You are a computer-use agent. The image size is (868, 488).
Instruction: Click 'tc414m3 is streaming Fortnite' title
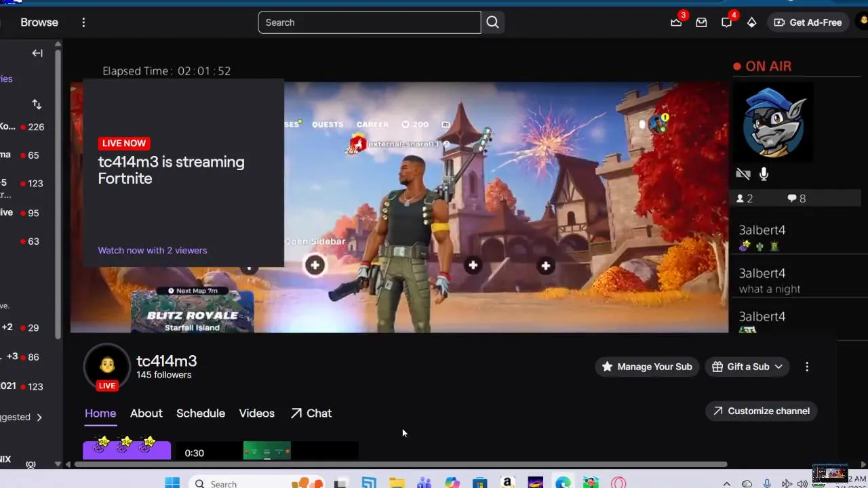click(x=171, y=170)
